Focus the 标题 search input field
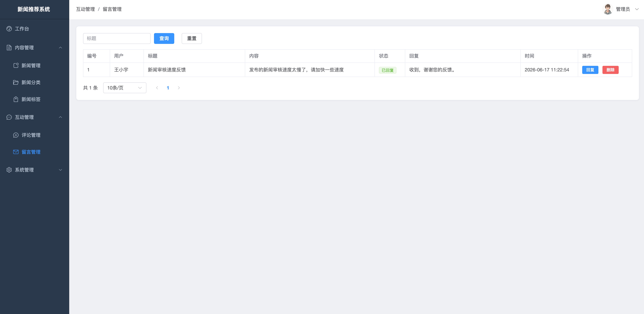Viewport: 644px width, 314px height. click(x=117, y=38)
